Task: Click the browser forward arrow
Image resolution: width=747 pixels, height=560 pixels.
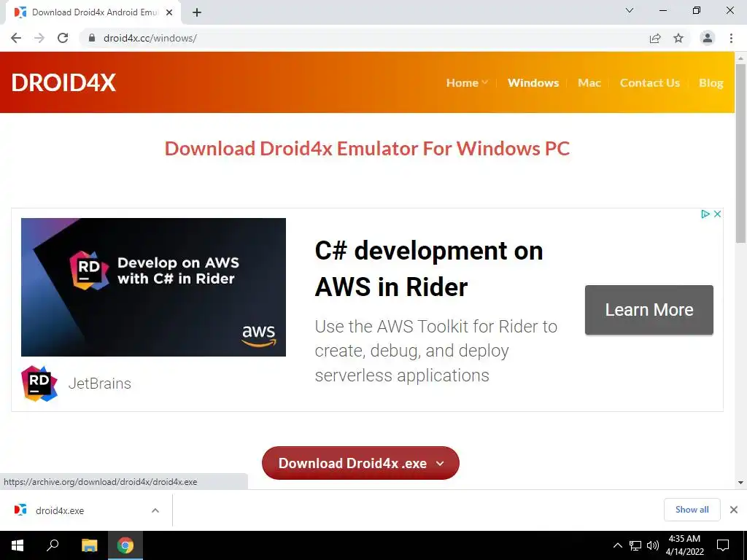Action: coord(39,38)
